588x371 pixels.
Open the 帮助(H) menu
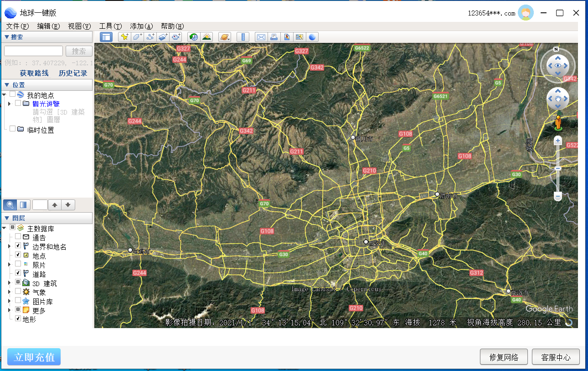tap(172, 26)
